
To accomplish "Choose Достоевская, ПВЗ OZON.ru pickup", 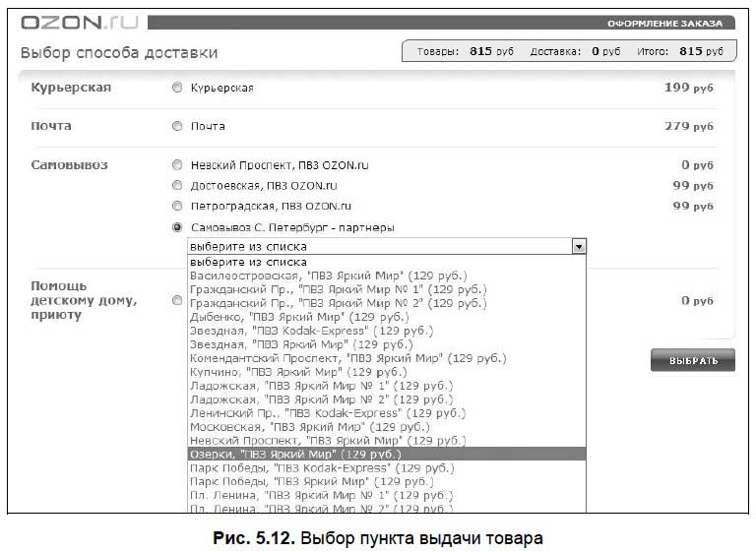I will (x=177, y=185).
